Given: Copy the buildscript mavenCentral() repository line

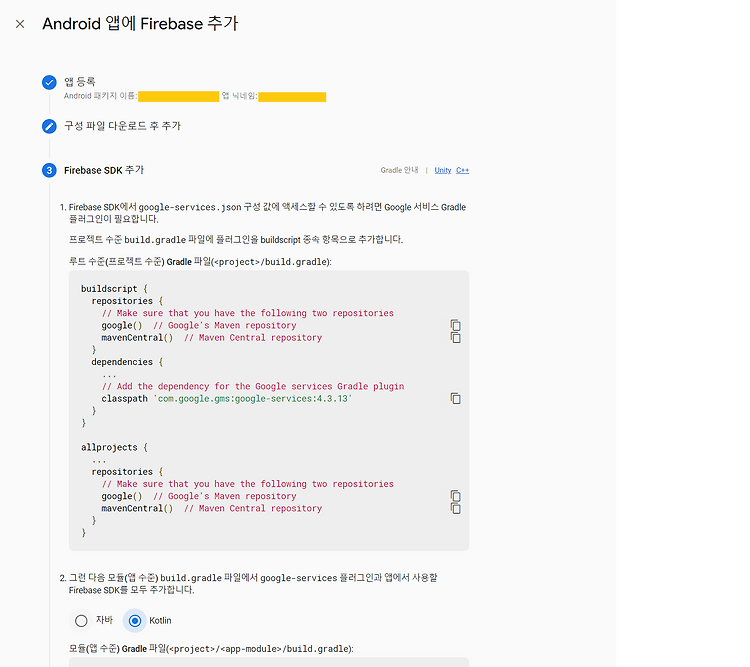Looking at the screenshot, I should tap(455, 338).
